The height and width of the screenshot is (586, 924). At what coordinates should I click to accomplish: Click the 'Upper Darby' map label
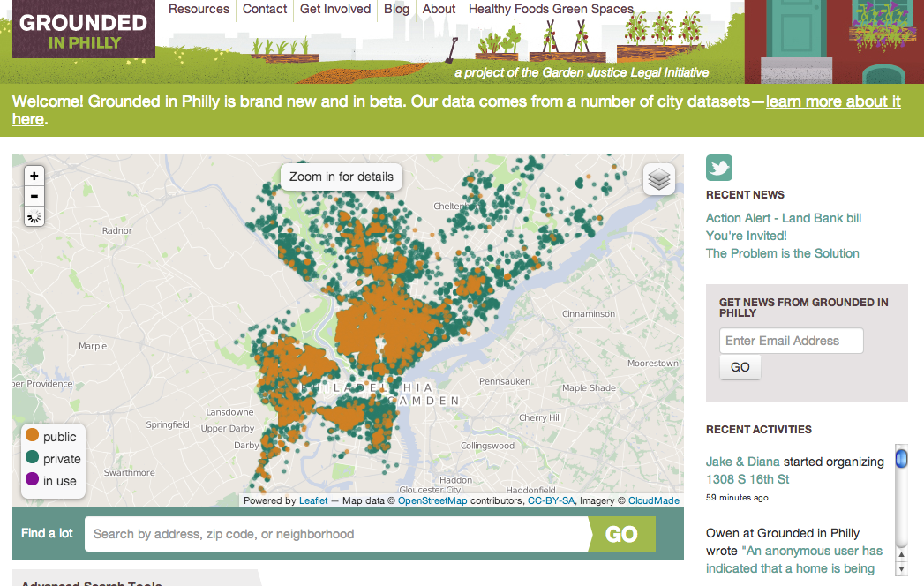coord(228,428)
